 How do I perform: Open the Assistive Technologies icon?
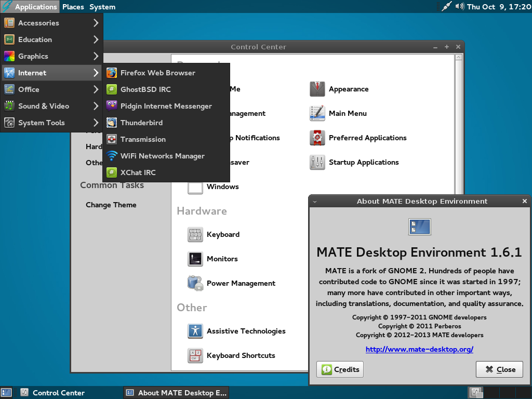[x=195, y=331]
